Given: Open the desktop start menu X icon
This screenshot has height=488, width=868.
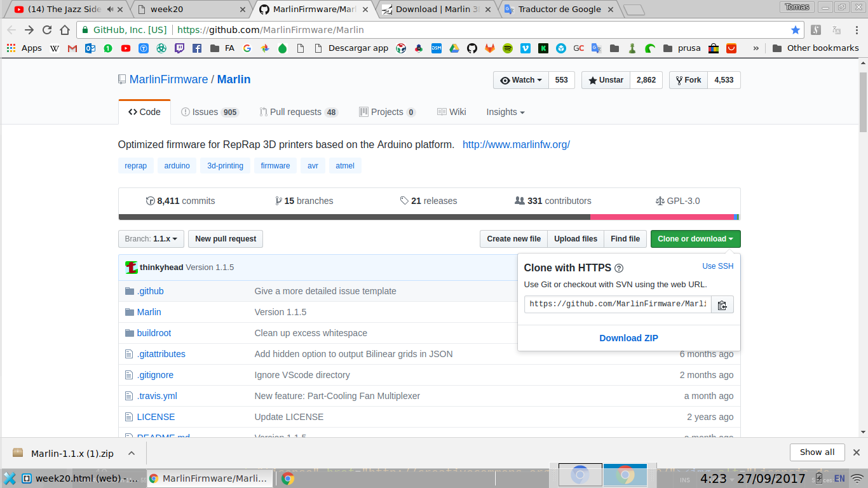Looking at the screenshot, I should click(x=9, y=478).
